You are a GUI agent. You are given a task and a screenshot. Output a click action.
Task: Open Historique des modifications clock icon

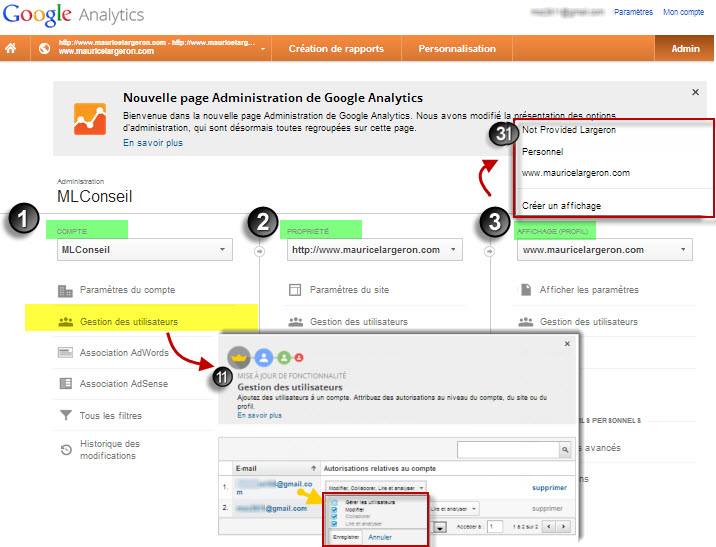click(x=66, y=450)
